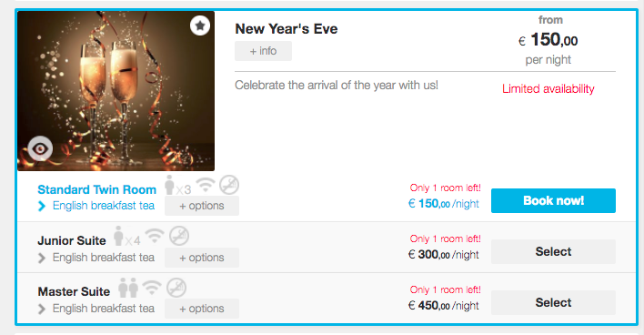Image resolution: width=644 pixels, height=335 pixels.
Task: Open + options for Master Suite
Action: tap(202, 309)
